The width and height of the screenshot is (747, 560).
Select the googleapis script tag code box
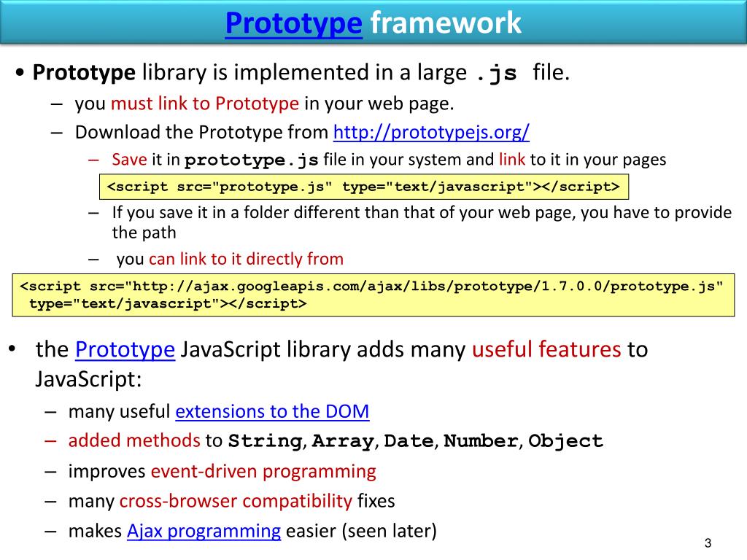coord(373,295)
